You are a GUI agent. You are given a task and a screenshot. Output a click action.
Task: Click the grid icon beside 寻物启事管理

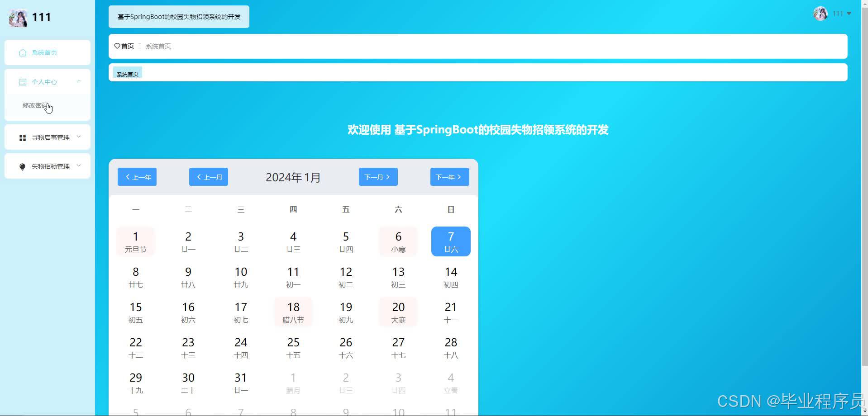coord(23,137)
